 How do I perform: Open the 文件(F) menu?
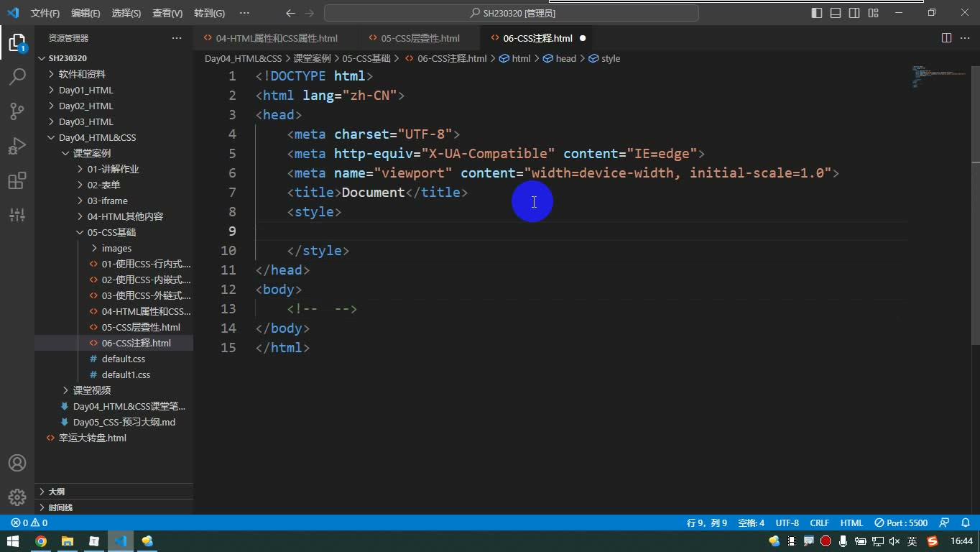(x=45, y=13)
